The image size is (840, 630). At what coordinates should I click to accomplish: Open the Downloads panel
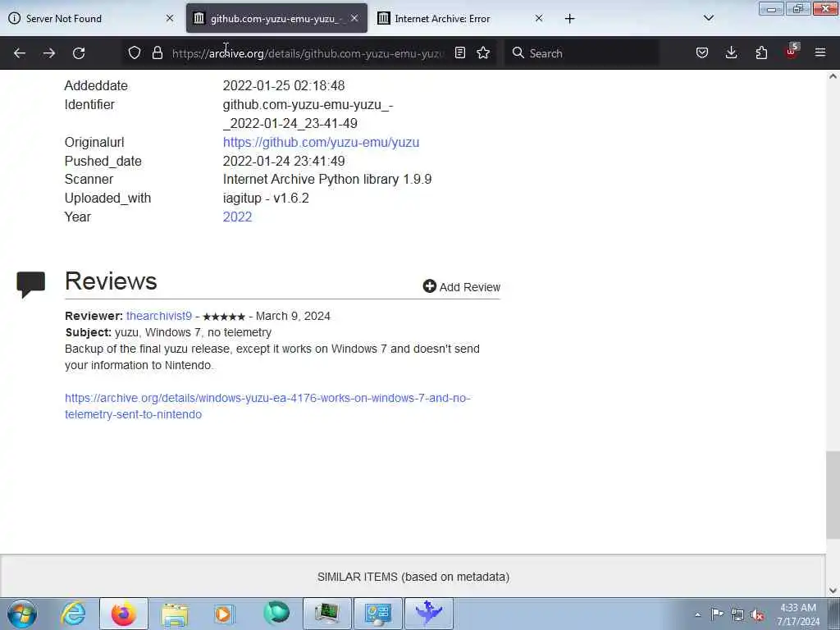pyautogui.click(x=731, y=52)
